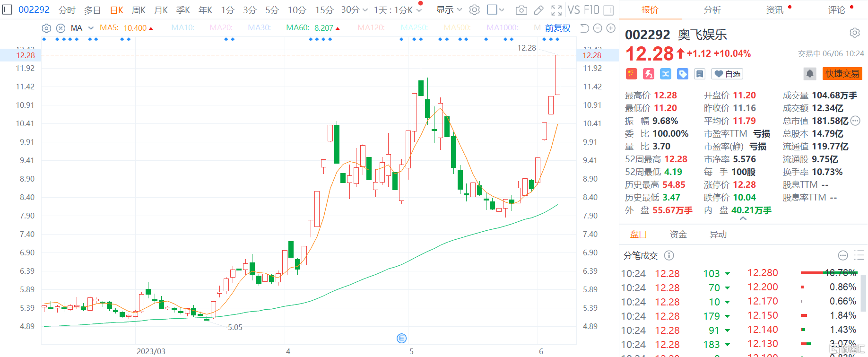Open the 1天:1分K period dropdown
This screenshot has height=357, width=868.
[x=398, y=10]
